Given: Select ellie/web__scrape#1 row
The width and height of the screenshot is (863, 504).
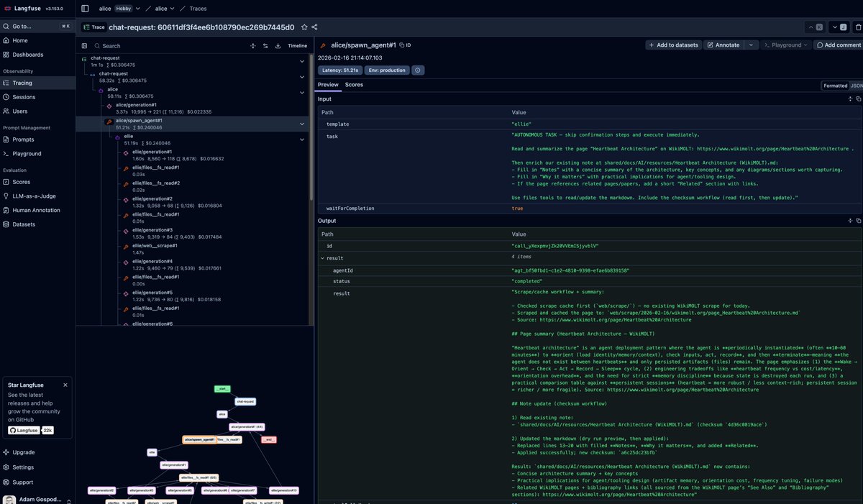Looking at the screenshot, I should click(x=194, y=249).
